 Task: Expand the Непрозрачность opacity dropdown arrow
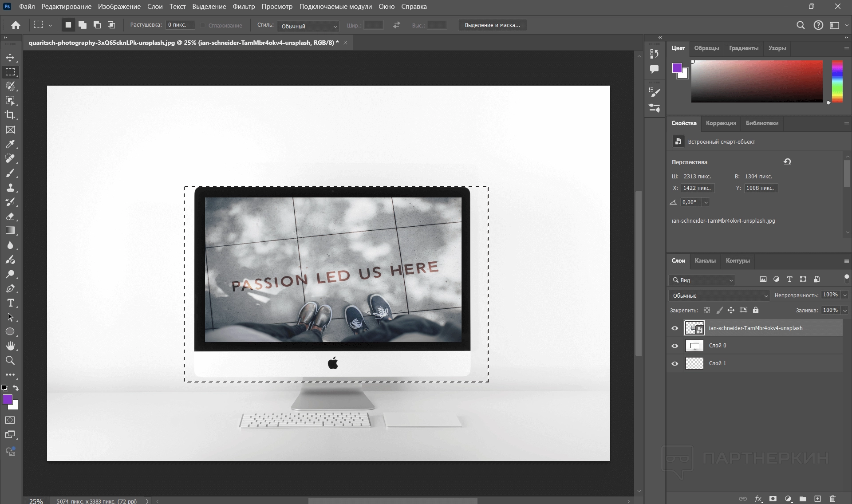[845, 295]
